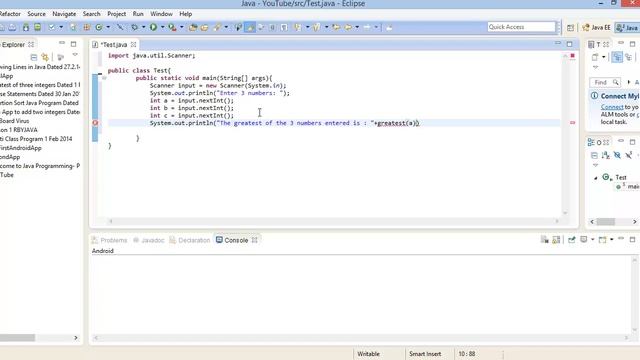
Task: Click the Open Perspective icon next to Java EE
Action: click(570, 28)
